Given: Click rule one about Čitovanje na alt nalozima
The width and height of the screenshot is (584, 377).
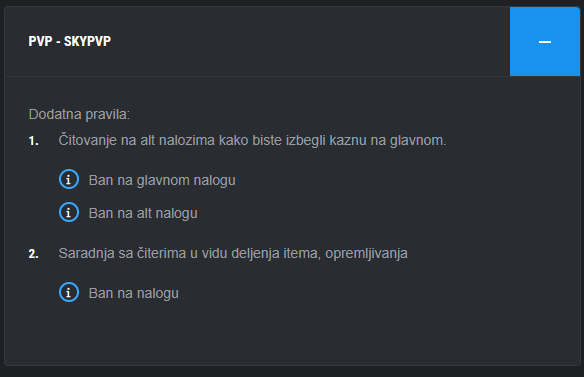Looking at the screenshot, I should (x=252, y=140).
